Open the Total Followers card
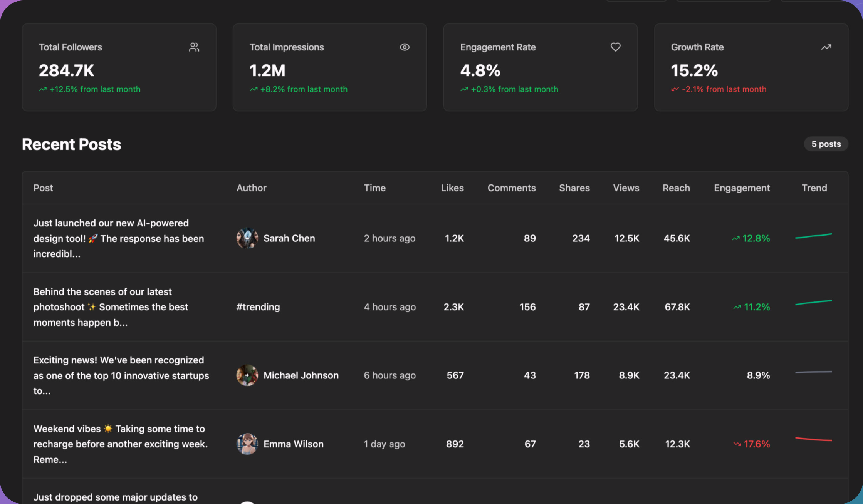The image size is (863, 504). pos(119,67)
